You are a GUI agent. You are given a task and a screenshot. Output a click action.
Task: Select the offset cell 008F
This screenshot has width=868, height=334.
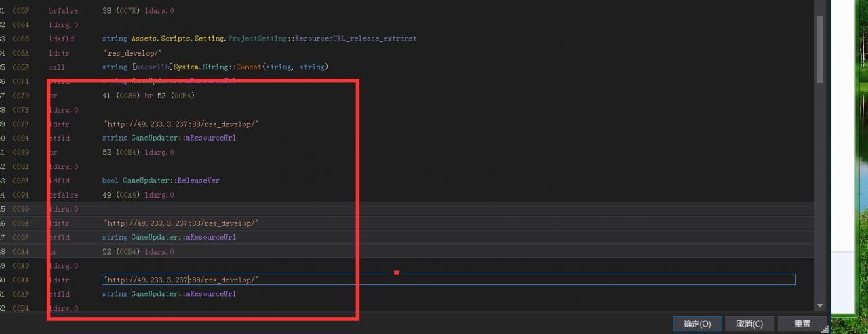[21, 181]
